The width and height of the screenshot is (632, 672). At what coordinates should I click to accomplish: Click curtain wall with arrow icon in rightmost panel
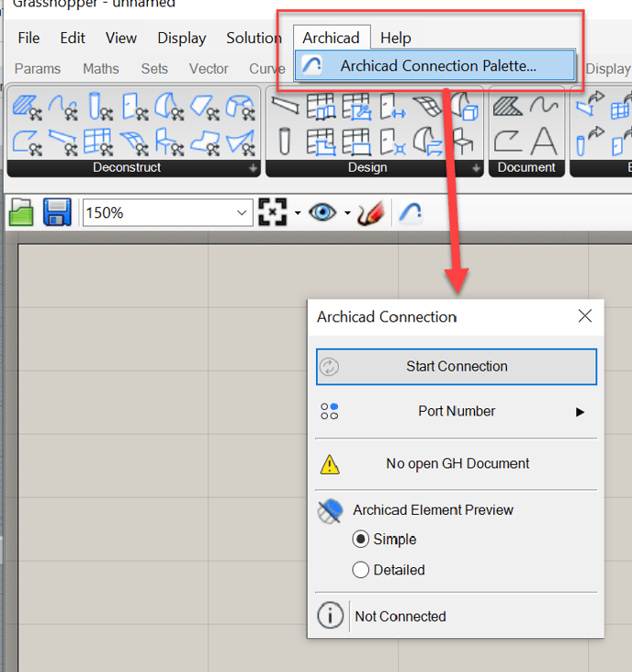(622, 105)
